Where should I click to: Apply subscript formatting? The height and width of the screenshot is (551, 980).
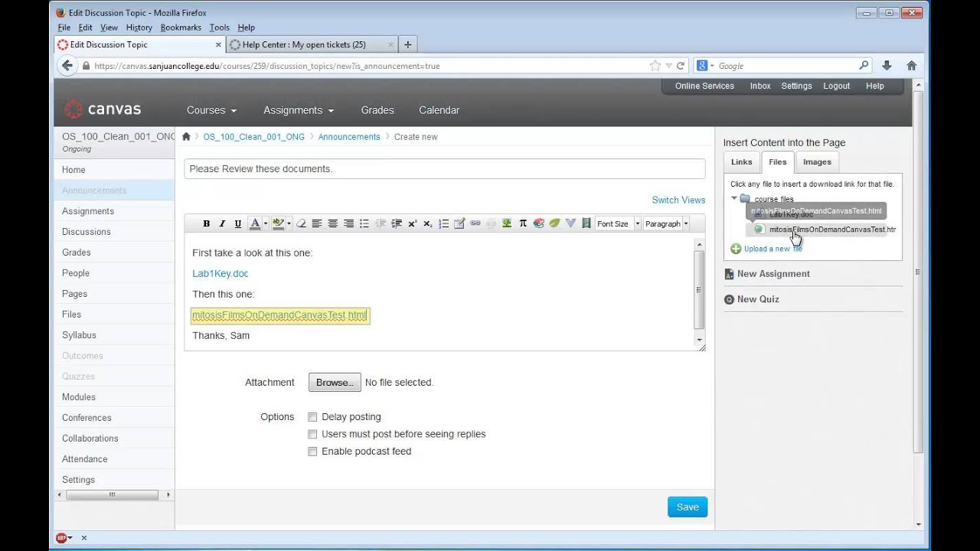(428, 223)
